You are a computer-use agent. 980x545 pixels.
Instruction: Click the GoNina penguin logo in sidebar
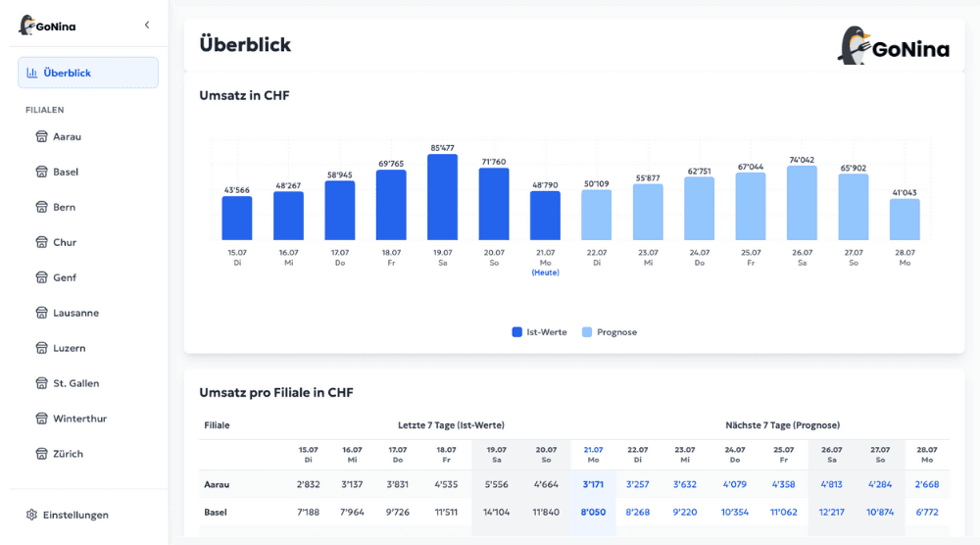(x=26, y=25)
